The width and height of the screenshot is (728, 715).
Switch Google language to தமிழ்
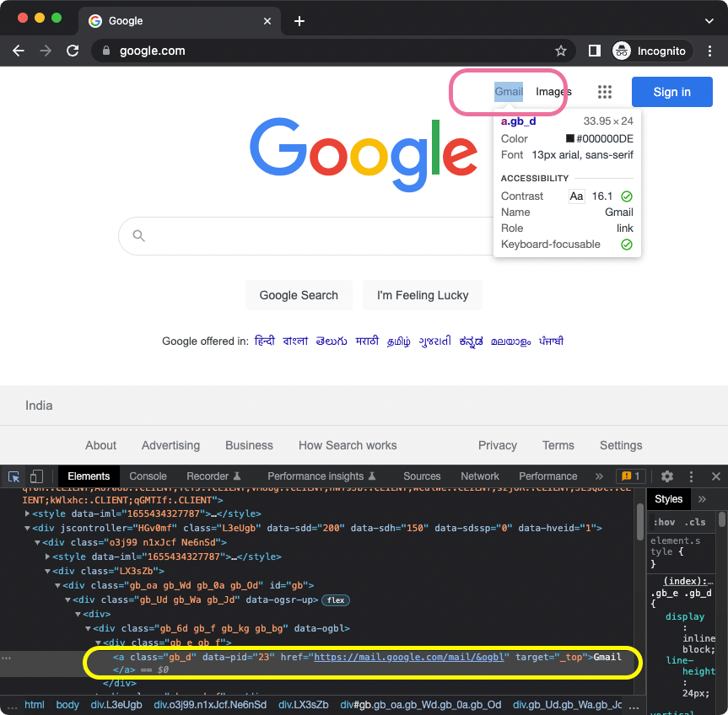click(x=399, y=341)
